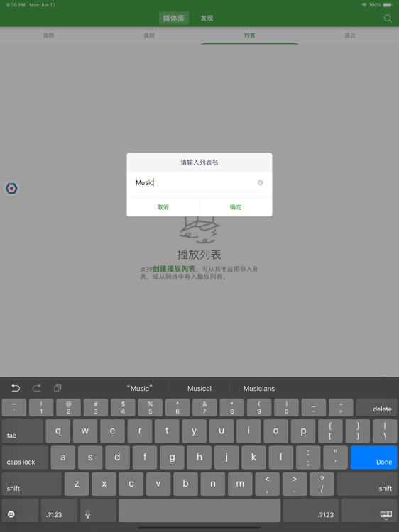Cancel with the 取消 button
The width and height of the screenshot is (399, 532).
pos(163,207)
